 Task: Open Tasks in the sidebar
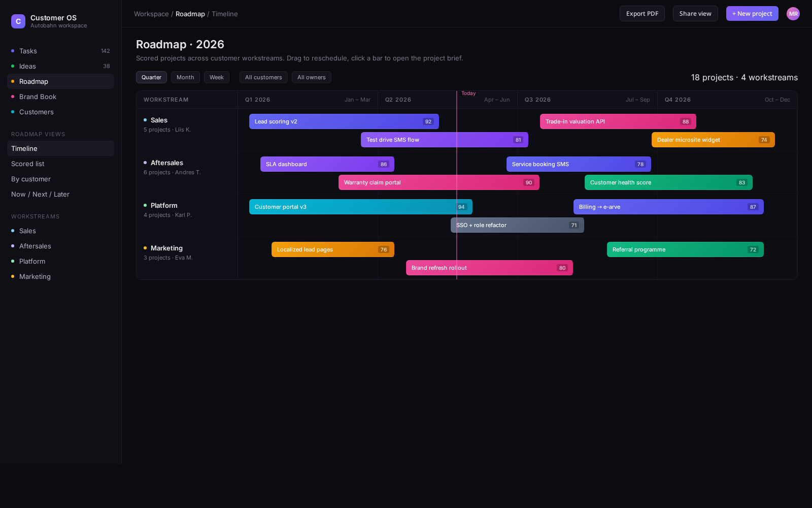point(60,51)
